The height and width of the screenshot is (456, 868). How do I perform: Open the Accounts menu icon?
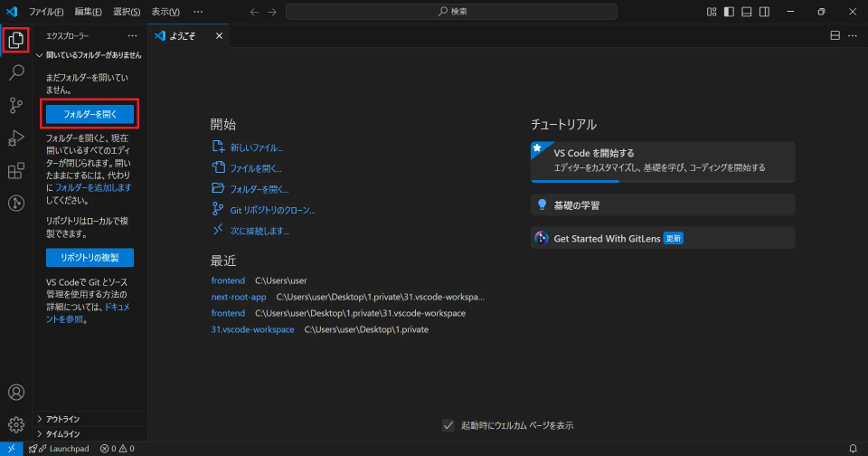point(16,393)
